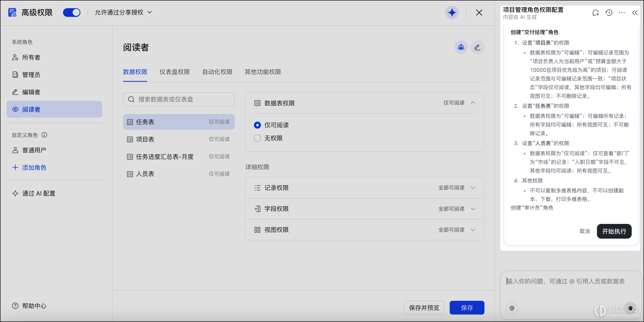Click 全部可阅读 value in 字段权限 row

451,209
